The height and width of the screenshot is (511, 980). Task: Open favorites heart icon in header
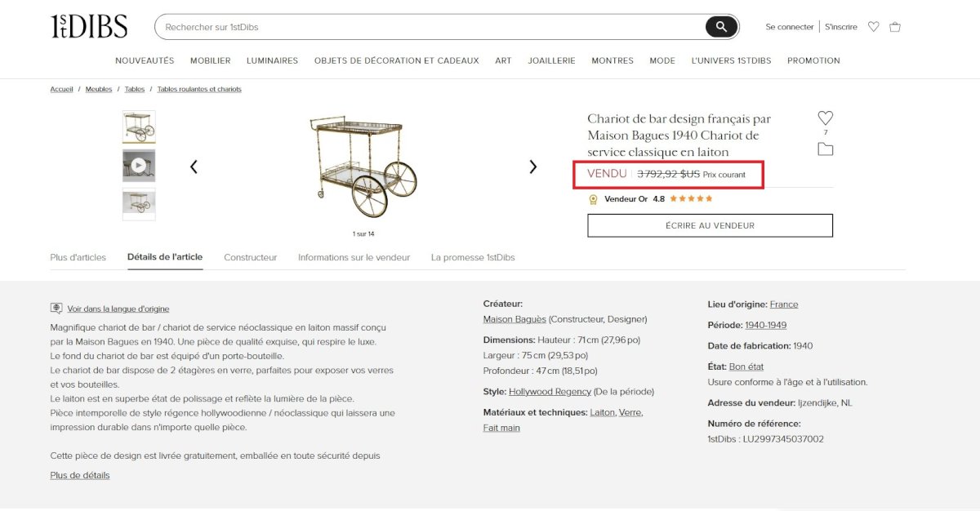tap(873, 27)
